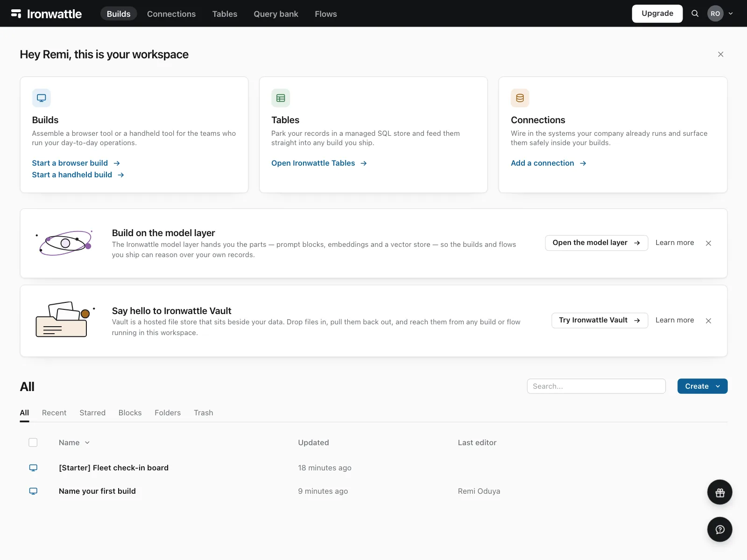This screenshot has width=747, height=560.
Task: Close the Ironwattle Vault banner
Action: pos(708,321)
